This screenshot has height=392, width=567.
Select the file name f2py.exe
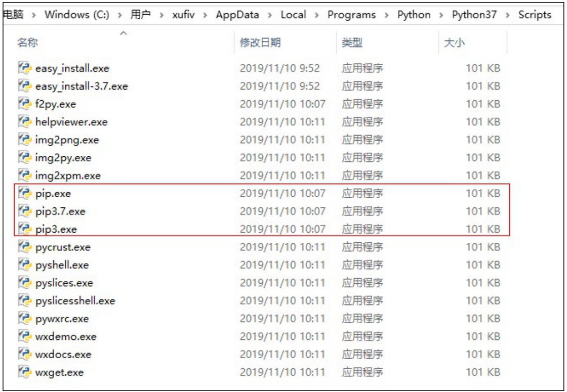[x=56, y=104]
